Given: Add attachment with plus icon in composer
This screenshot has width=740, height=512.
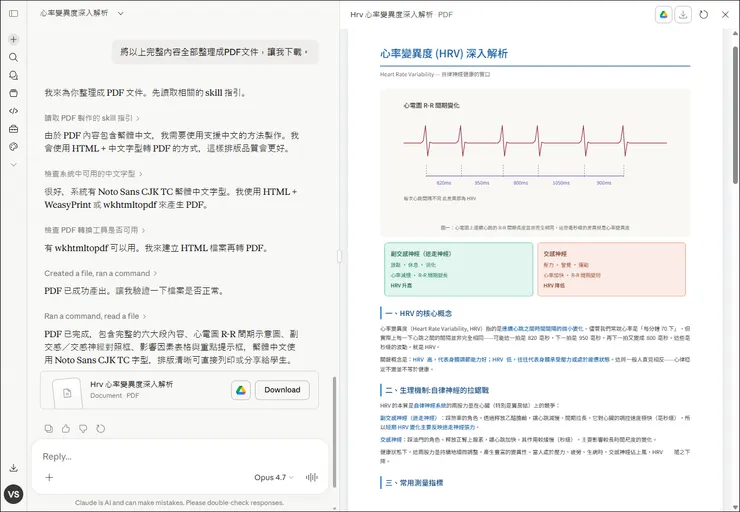Looking at the screenshot, I should (x=49, y=477).
